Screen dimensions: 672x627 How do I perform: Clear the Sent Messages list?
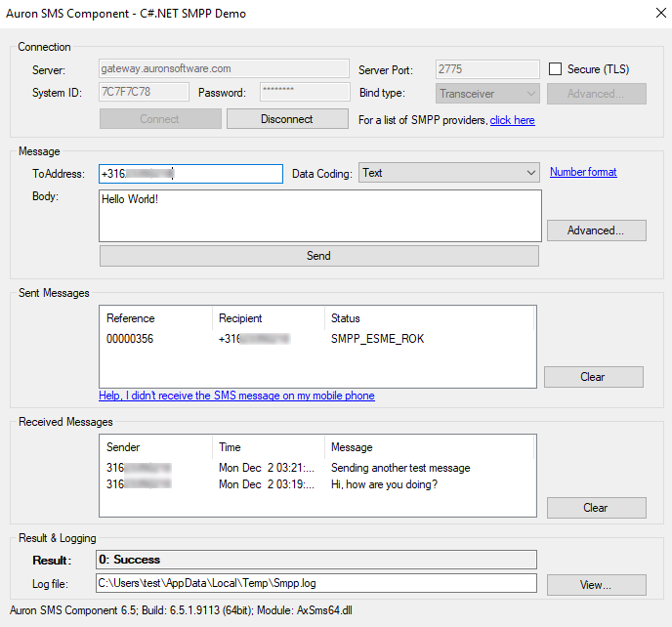(x=593, y=377)
